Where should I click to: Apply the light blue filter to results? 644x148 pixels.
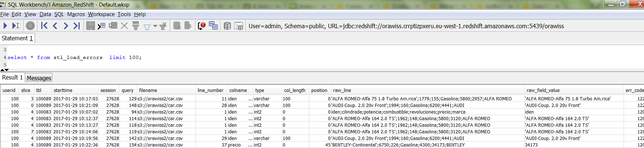coord(147,26)
